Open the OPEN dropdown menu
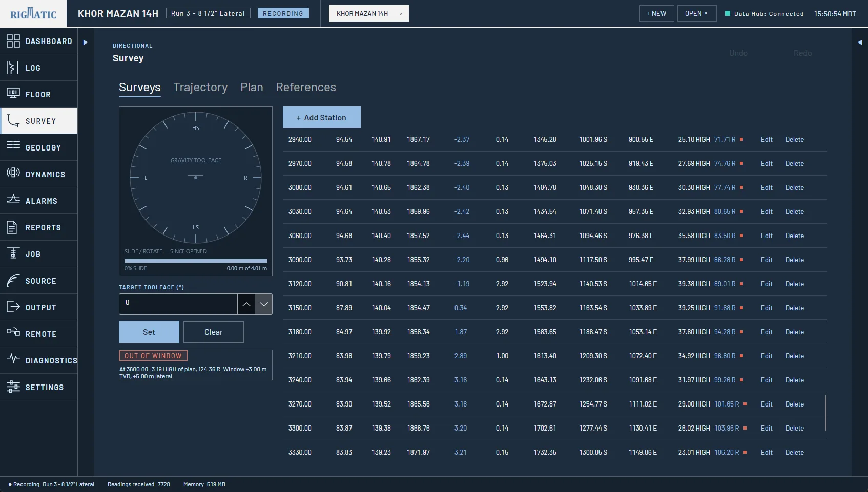868x492 pixels. pyautogui.click(x=696, y=13)
